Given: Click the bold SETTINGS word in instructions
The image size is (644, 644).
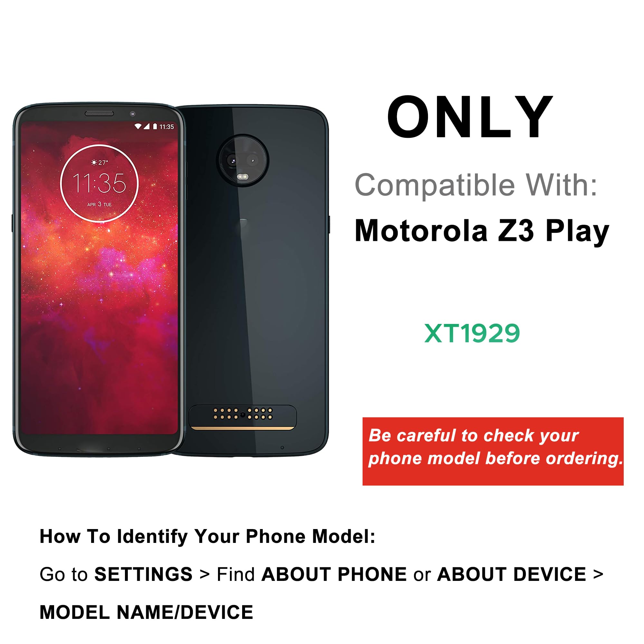Looking at the screenshot, I should pos(144,574).
